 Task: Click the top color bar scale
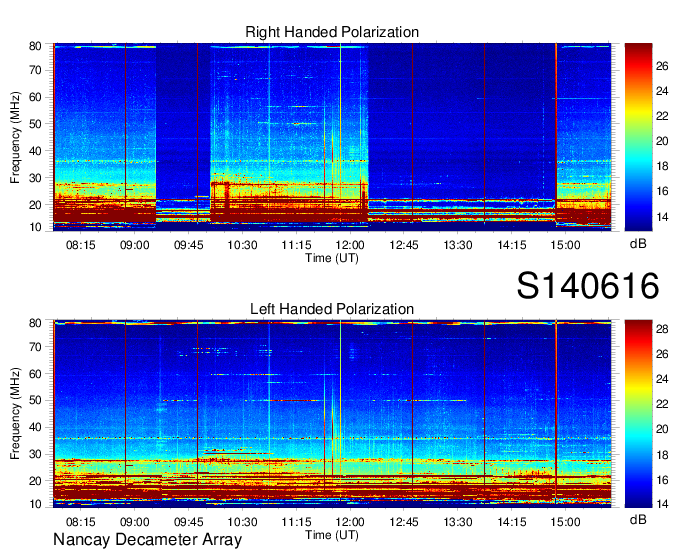638,137
